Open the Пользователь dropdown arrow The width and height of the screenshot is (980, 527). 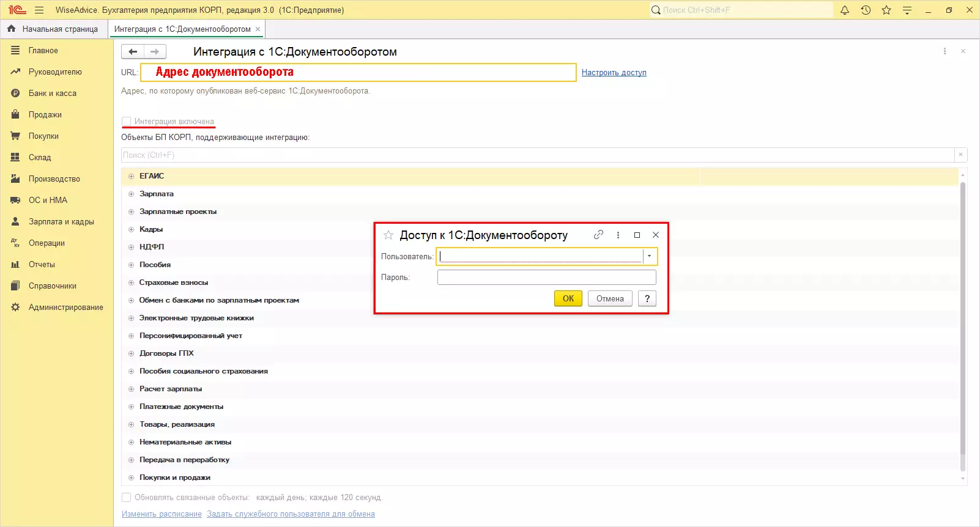pyautogui.click(x=649, y=256)
